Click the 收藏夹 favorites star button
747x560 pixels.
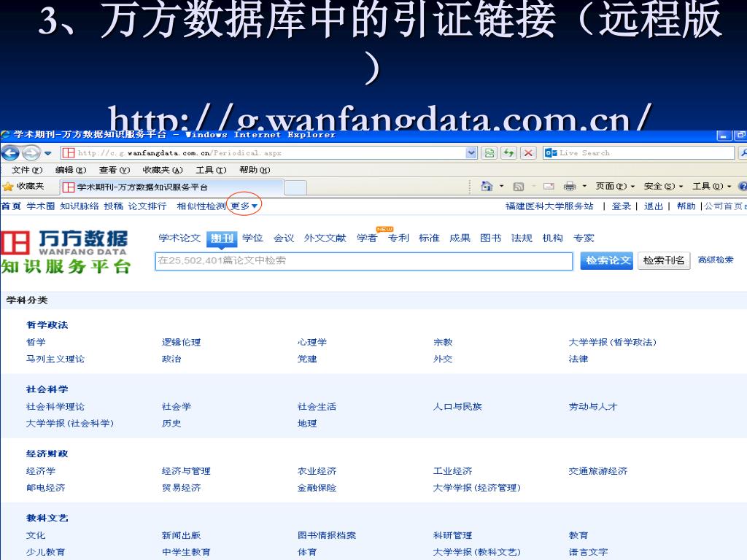coord(23,187)
